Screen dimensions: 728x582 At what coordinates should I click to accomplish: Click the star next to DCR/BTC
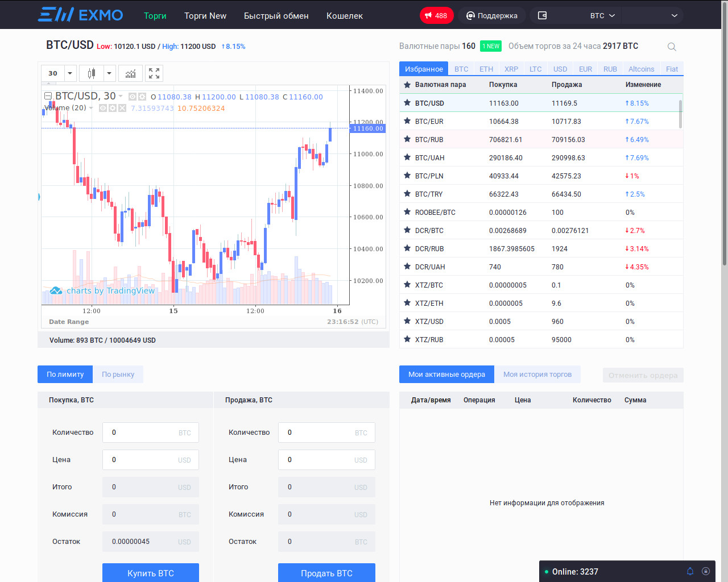[x=407, y=230]
